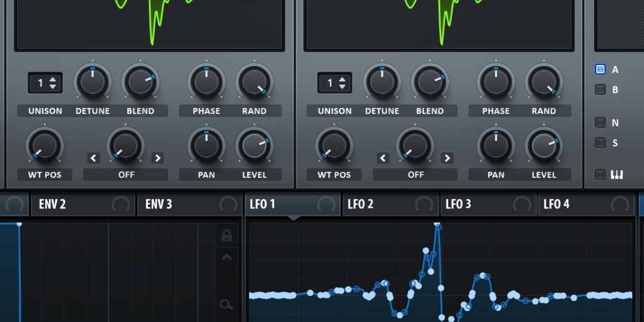This screenshot has height=322, width=644.
Task: Select previous warp mode on right oscillator
Action: (384, 158)
